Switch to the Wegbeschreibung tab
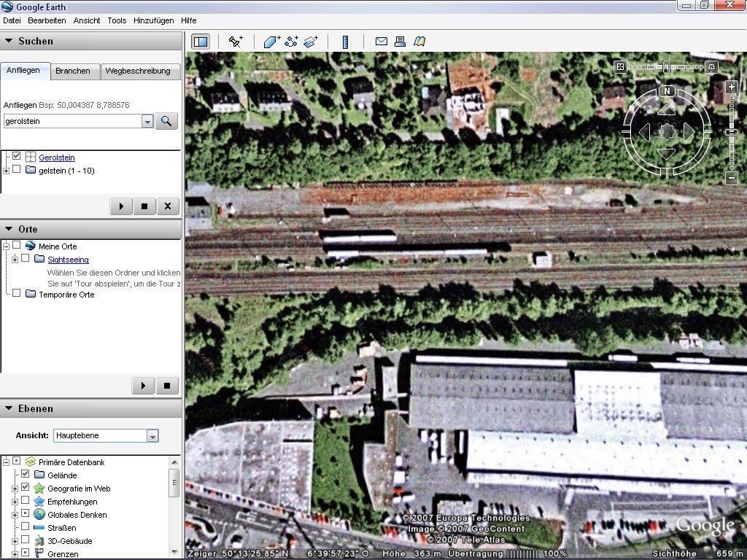Viewport: 747px width, 560px height. pyautogui.click(x=138, y=71)
